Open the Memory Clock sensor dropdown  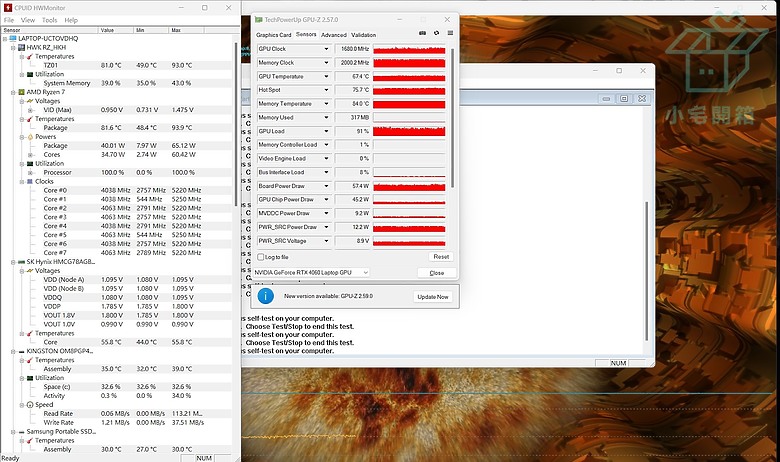(326, 63)
